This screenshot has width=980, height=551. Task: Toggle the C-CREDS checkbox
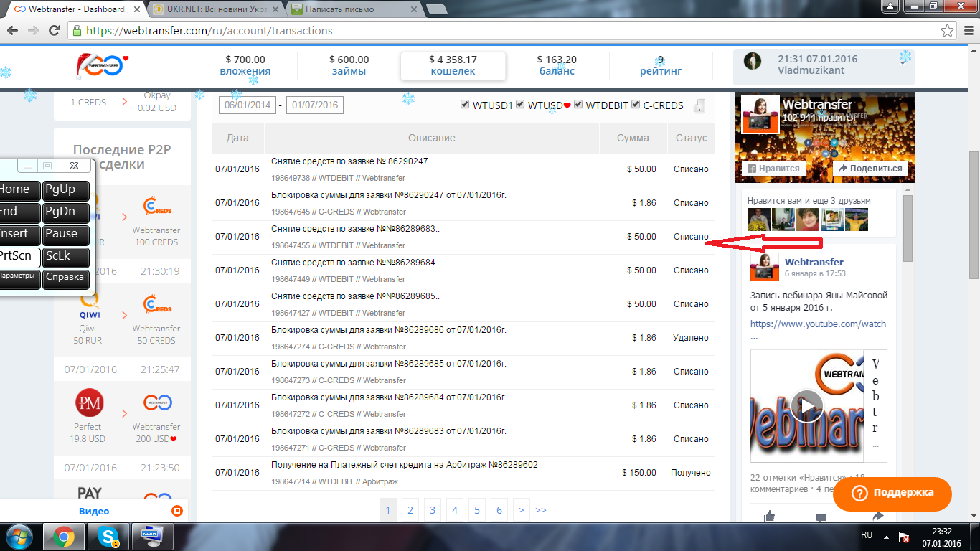635,105
